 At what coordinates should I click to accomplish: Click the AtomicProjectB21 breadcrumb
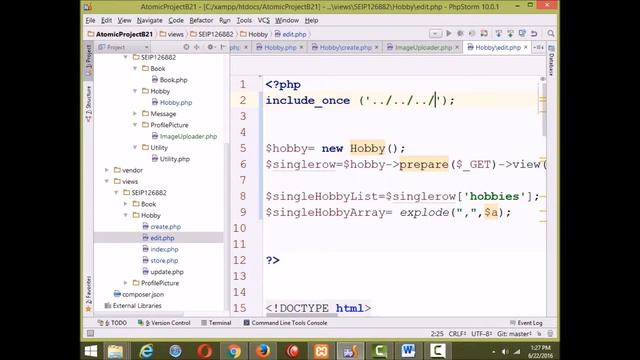click(x=120, y=34)
